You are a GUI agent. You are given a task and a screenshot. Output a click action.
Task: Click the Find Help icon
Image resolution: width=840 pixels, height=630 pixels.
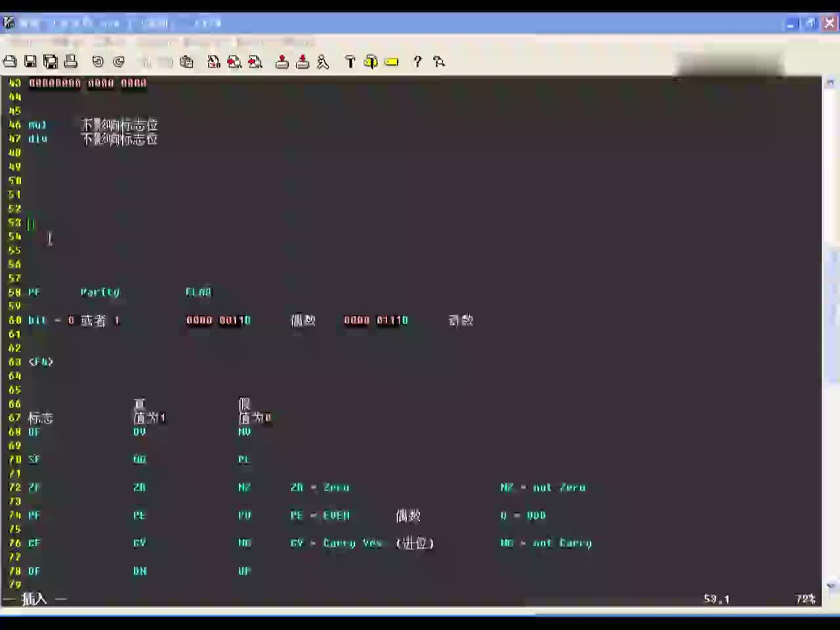click(439, 62)
